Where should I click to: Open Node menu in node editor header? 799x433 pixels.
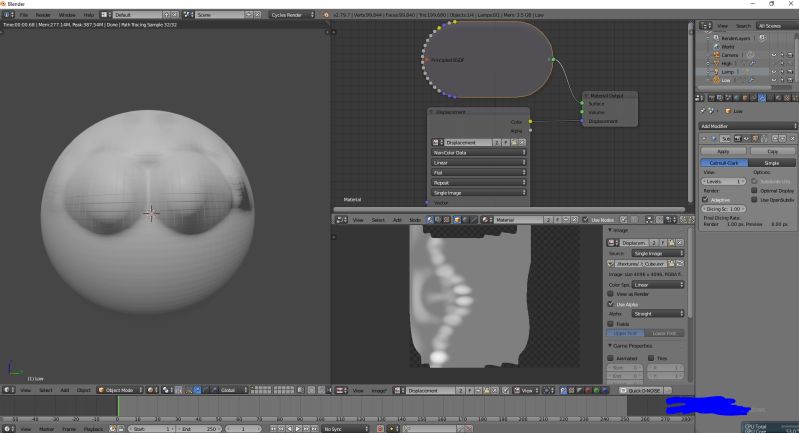(x=415, y=220)
